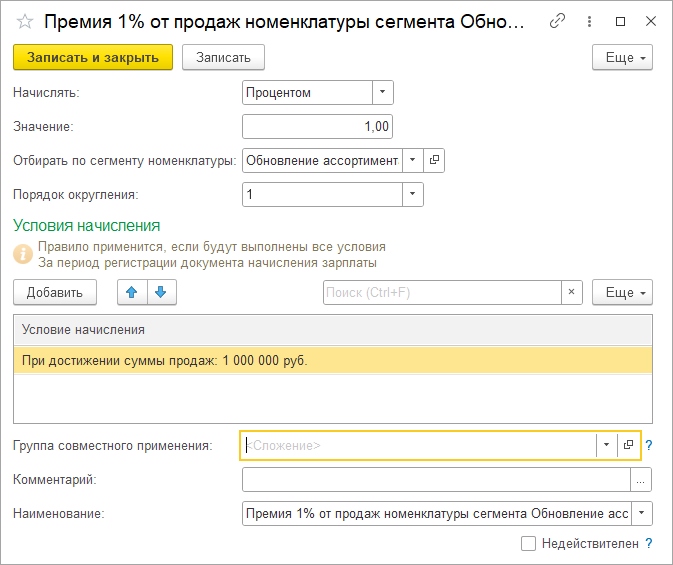The image size is (673, 565).
Task: Expand the Порядок округления dropdown
Action: point(412,194)
